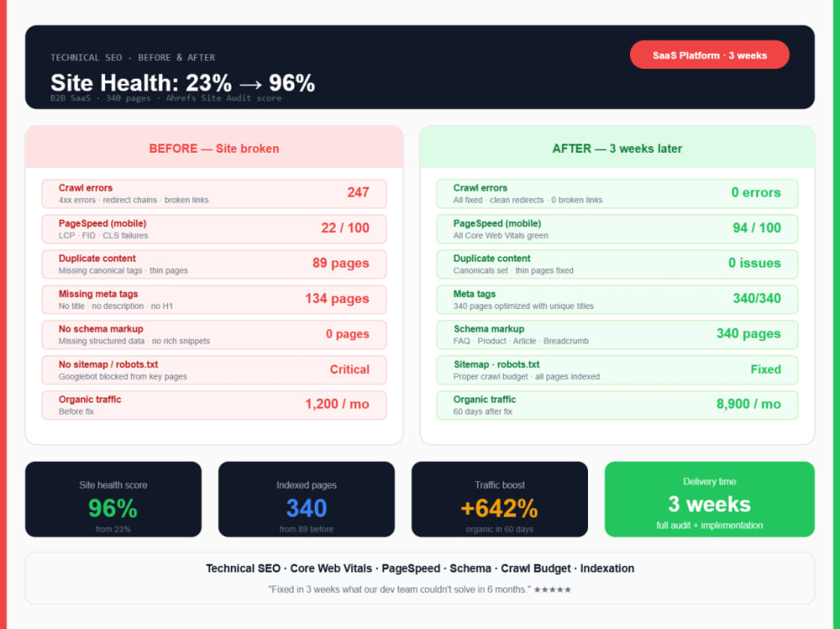Click the Critical sitemap status
The width and height of the screenshot is (840, 629).
click(x=349, y=370)
